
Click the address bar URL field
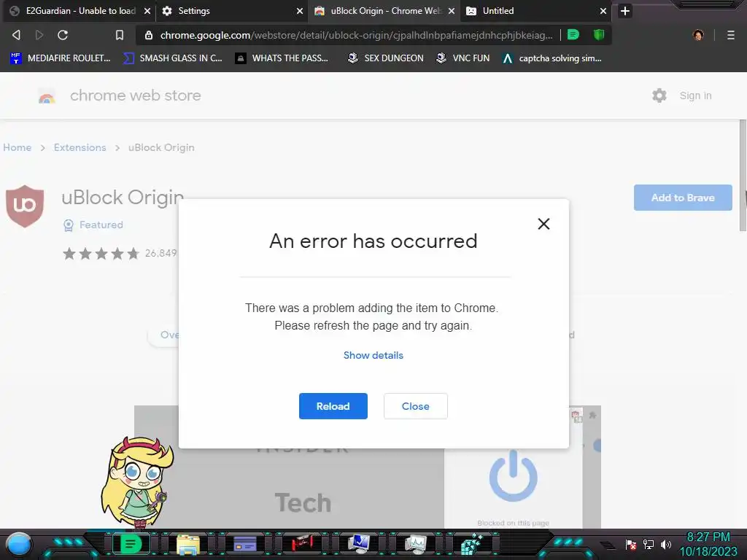point(356,35)
